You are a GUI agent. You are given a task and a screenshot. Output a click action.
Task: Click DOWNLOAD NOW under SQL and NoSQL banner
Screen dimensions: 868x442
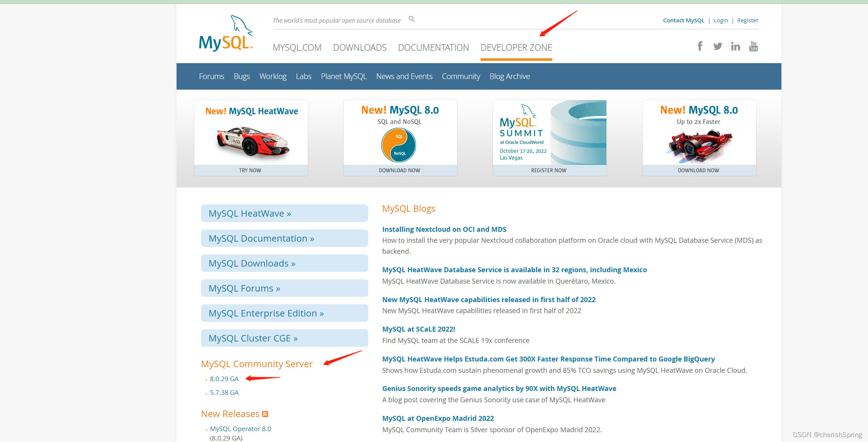(x=400, y=171)
